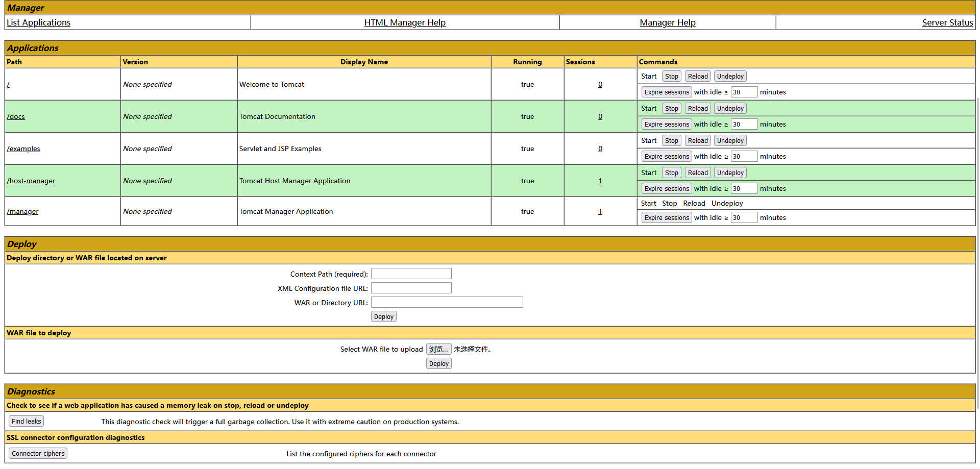
Task: Open the List Applications link
Action: [x=39, y=22]
